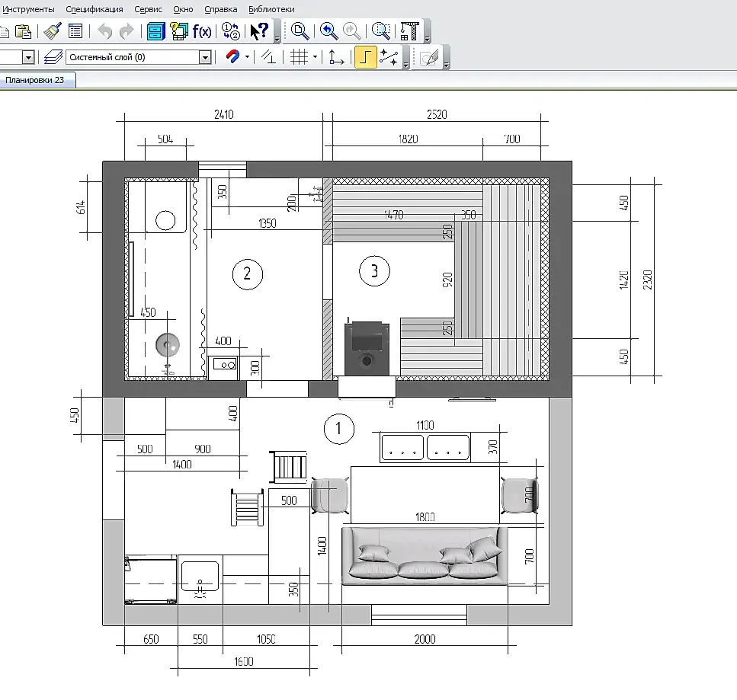
Task: Click the Copy Properties brush icon
Action: [52, 31]
